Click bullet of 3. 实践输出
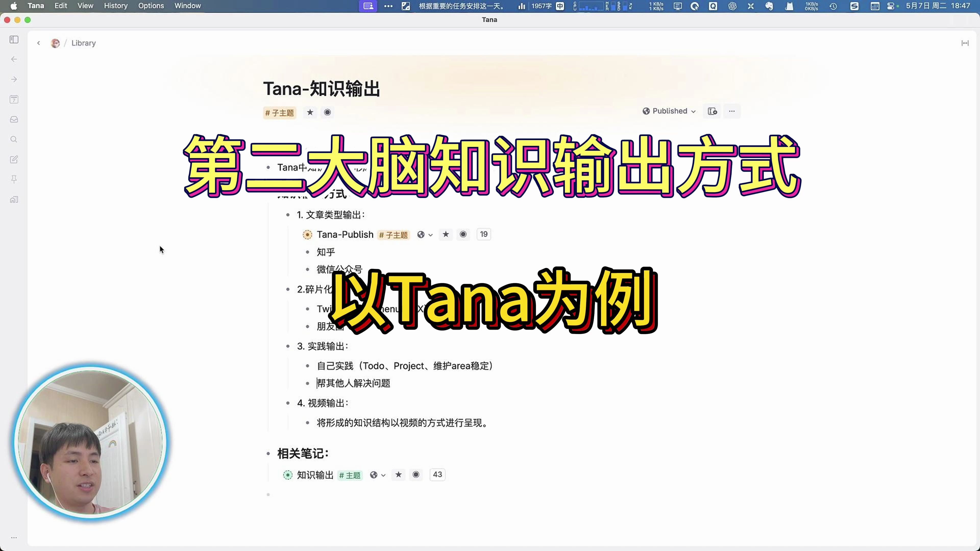Image resolution: width=980 pixels, height=551 pixels. (x=288, y=346)
